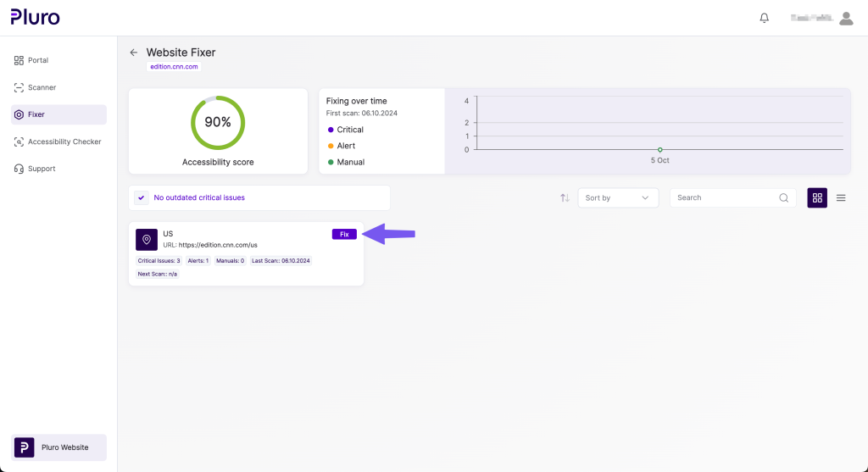Viewport: 868px width, 472px height.
Task: Click the Pluro logo
Action: point(36,17)
